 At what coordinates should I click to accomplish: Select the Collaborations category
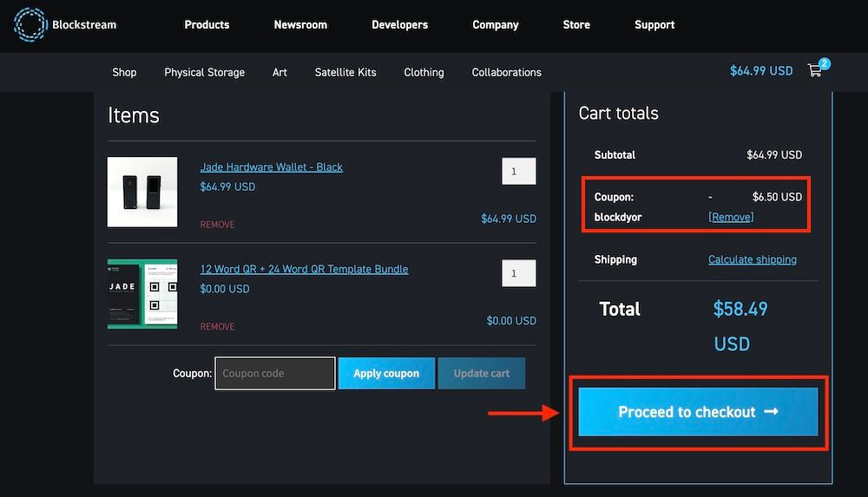pyautogui.click(x=507, y=73)
